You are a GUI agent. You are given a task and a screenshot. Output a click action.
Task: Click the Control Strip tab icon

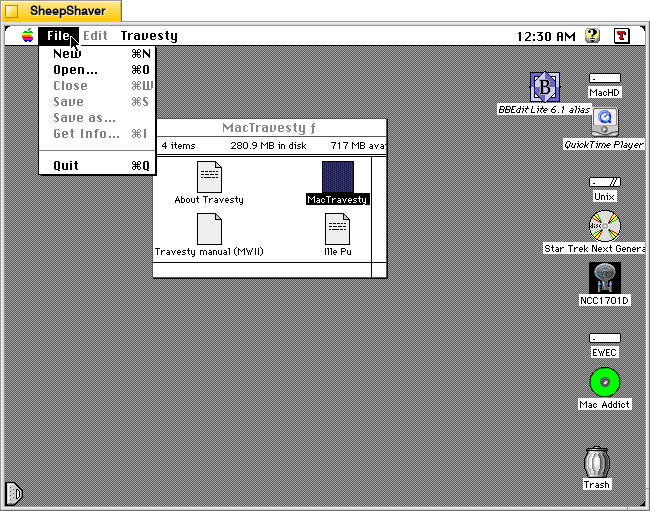point(14,493)
